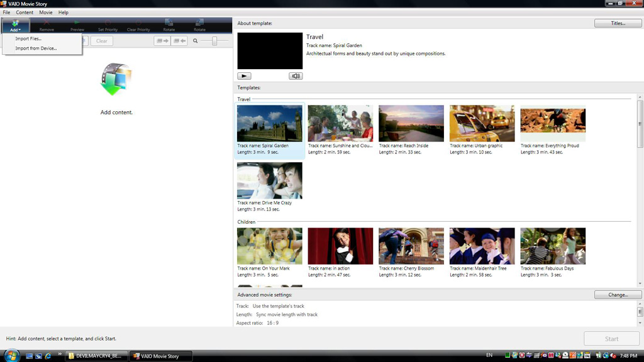Click the thumbnail zoom magnifier icon
Image resolution: width=644 pixels, height=362 pixels.
tap(196, 41)
